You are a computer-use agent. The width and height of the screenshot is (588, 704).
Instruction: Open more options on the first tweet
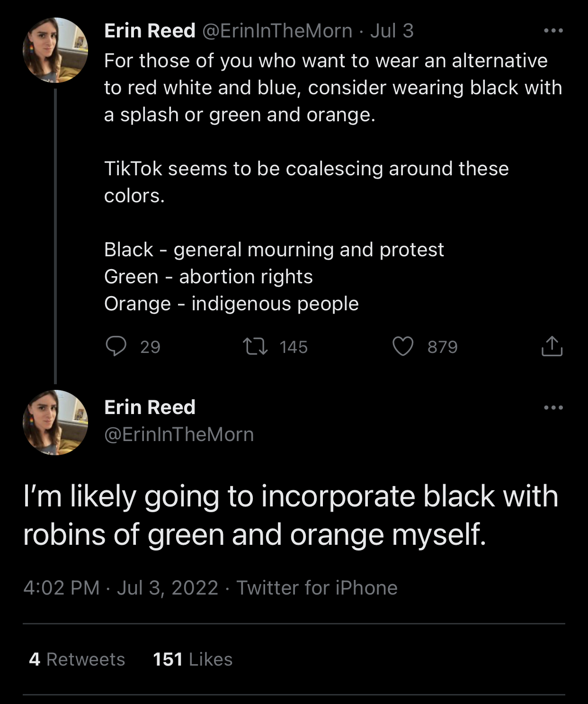pyautogui.click(x=553, y=31)
